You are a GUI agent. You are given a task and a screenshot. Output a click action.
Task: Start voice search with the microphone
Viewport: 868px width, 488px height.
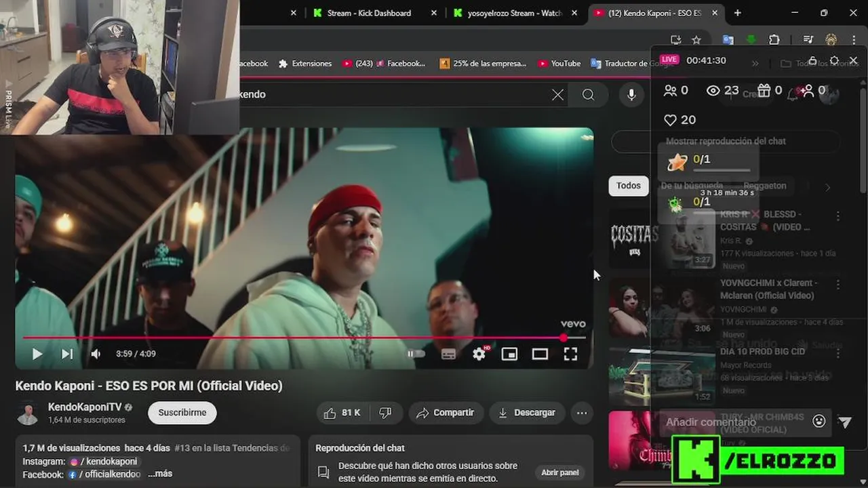pyautogui.click(x=631, y=95)
